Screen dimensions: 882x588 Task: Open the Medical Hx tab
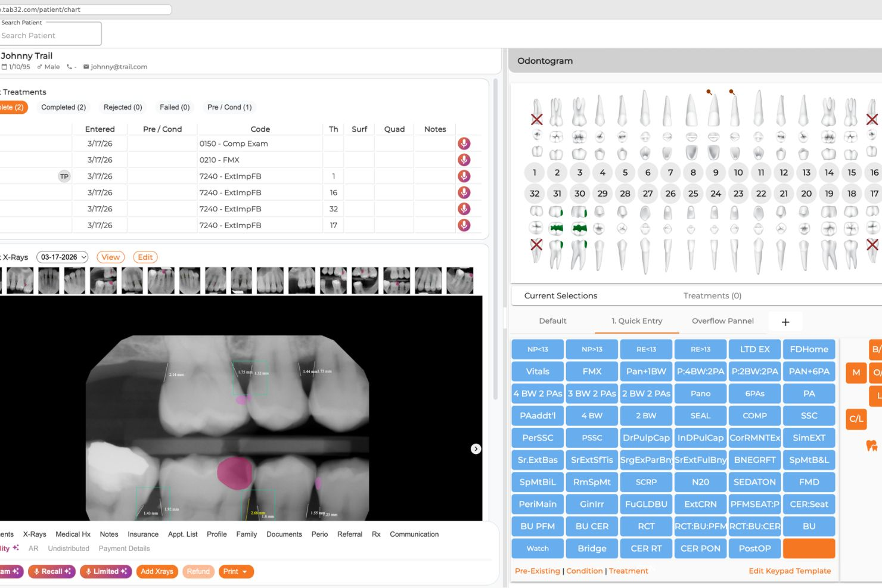point(73,534)
